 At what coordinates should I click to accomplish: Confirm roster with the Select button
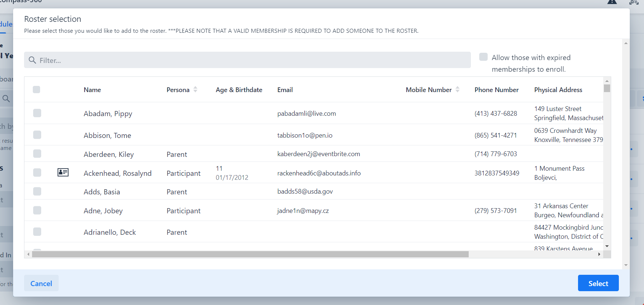click(598, 283)
